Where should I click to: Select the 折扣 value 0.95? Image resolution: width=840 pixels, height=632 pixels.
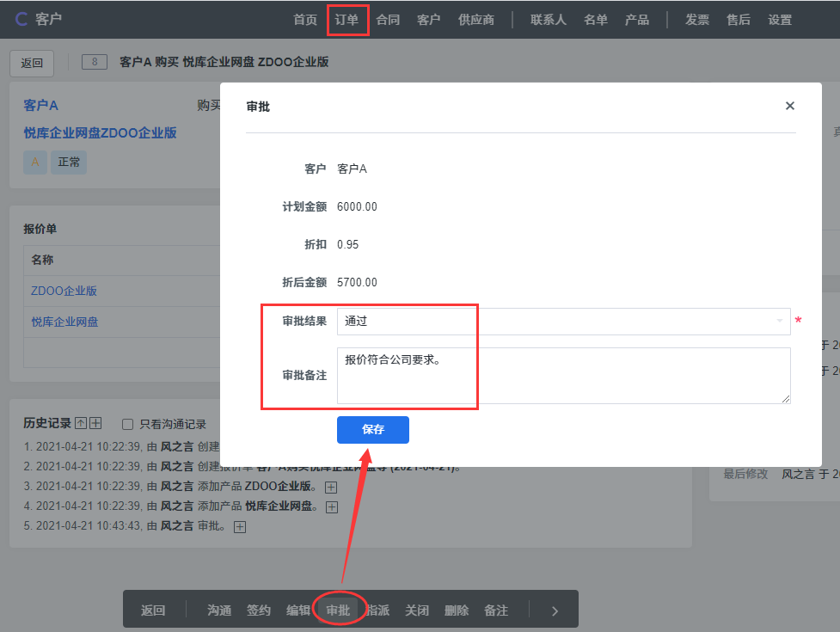(347, 245)
